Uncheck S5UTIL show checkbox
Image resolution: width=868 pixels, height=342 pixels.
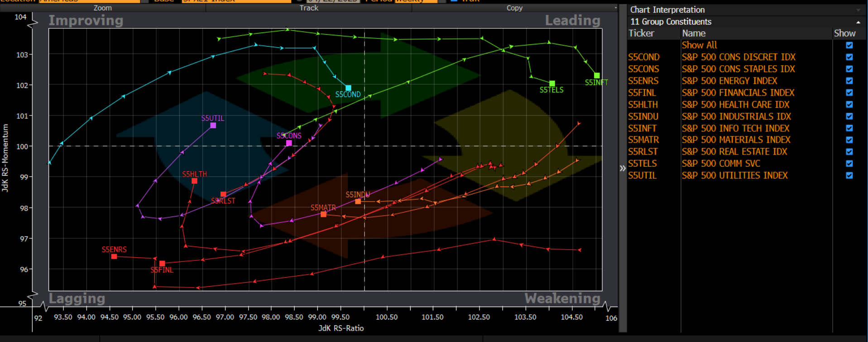[849, 175]
